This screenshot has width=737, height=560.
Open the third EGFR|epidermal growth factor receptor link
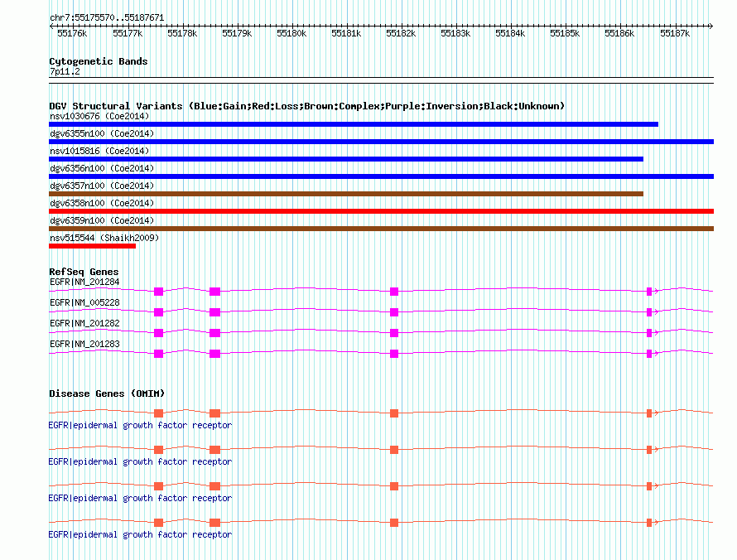tap(140, 499)
